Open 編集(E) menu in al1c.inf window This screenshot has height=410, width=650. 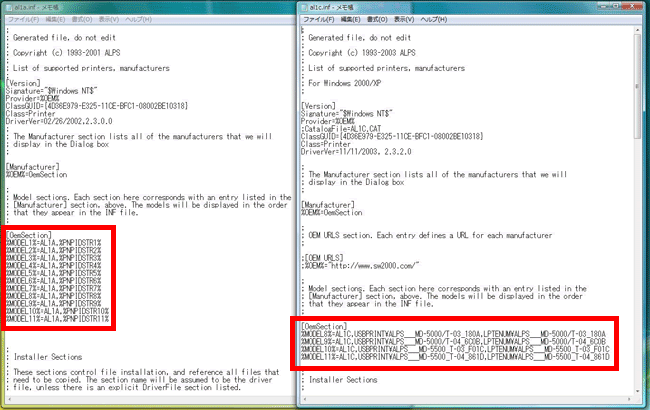(350, 19)
